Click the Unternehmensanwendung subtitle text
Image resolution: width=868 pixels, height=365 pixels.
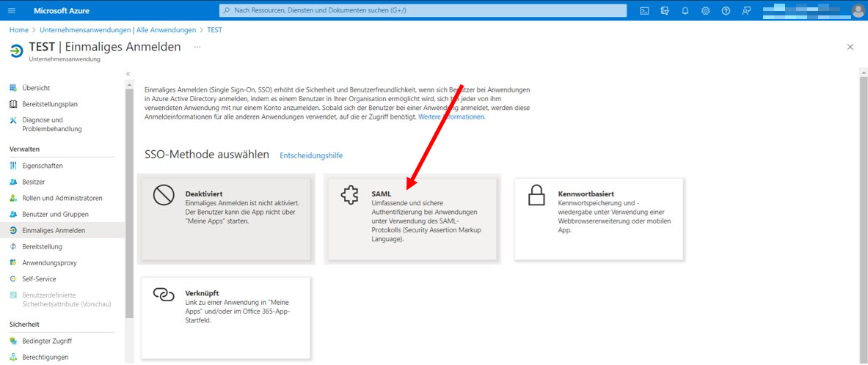pyautogui.click(x=65, y=59)
